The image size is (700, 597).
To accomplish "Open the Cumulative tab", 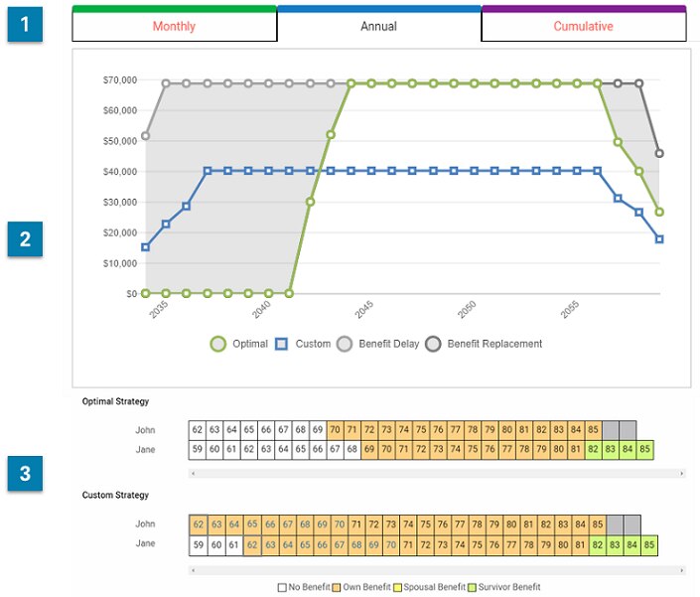I will pos(583,27).
